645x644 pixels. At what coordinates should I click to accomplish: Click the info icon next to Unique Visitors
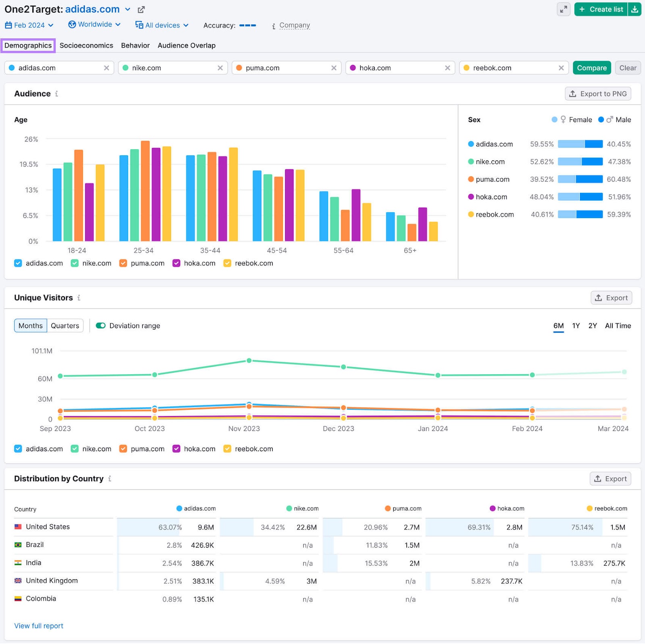click(x=79, y=298)
